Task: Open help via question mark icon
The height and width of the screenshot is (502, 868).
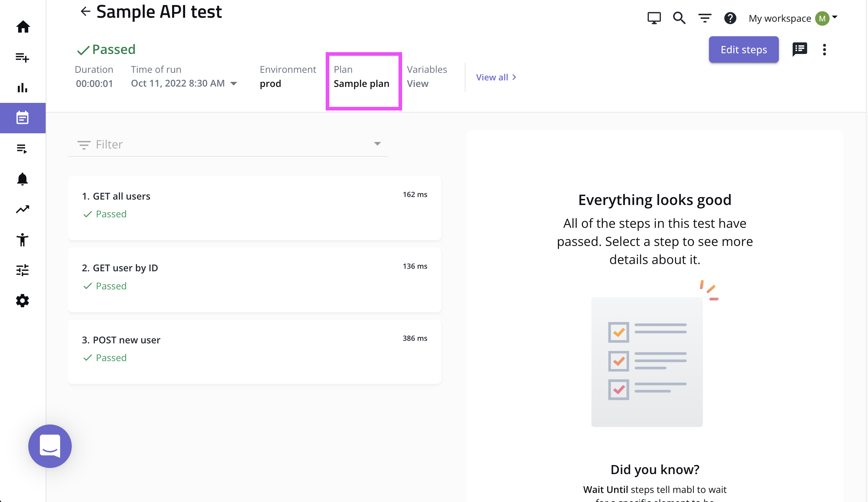Action: (x=730, y=18)
